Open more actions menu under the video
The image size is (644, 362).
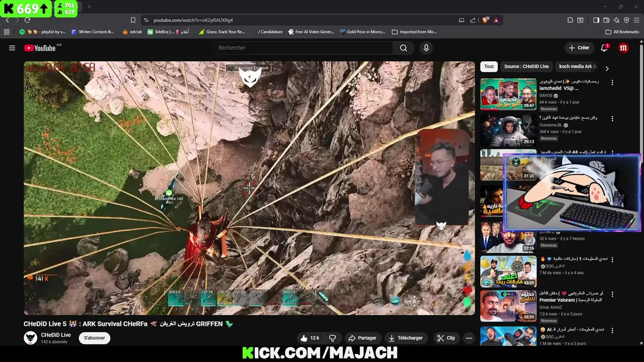[469, 338]
